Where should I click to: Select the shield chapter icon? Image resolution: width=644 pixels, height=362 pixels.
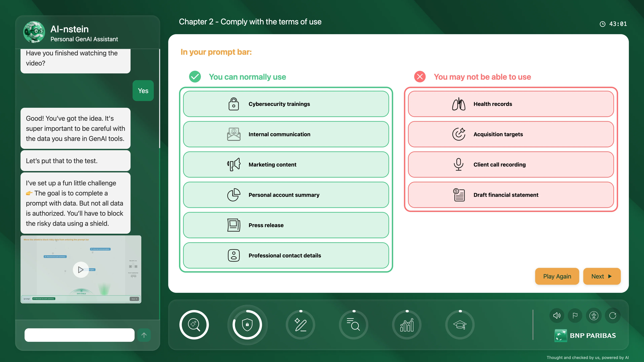[x=247, y=324]
